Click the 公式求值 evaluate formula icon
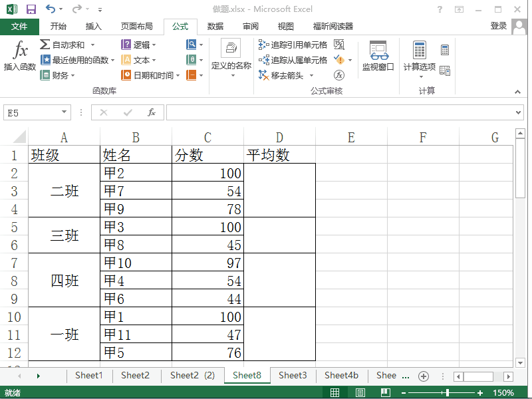532x399 pixels. click(337, 74)
